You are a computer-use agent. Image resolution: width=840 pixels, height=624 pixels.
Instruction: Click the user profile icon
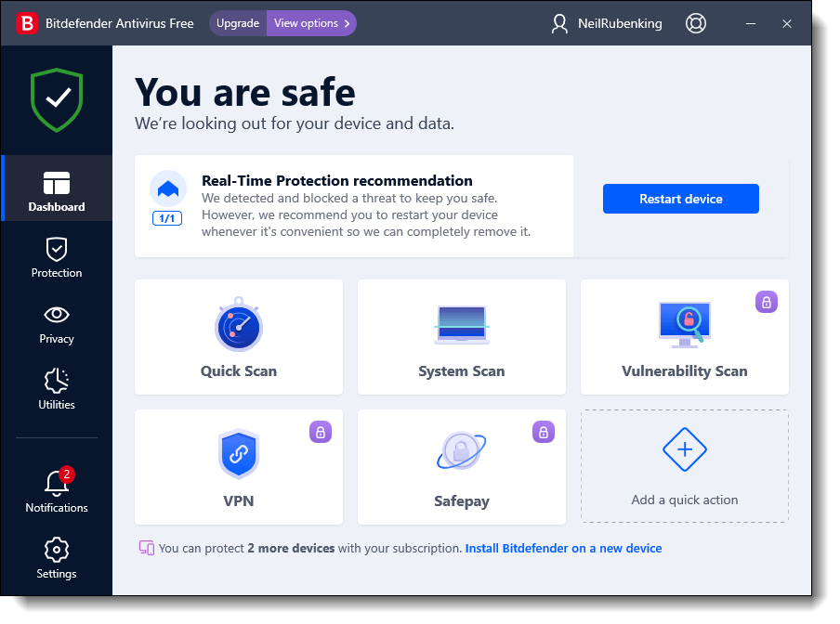point(559,23)
